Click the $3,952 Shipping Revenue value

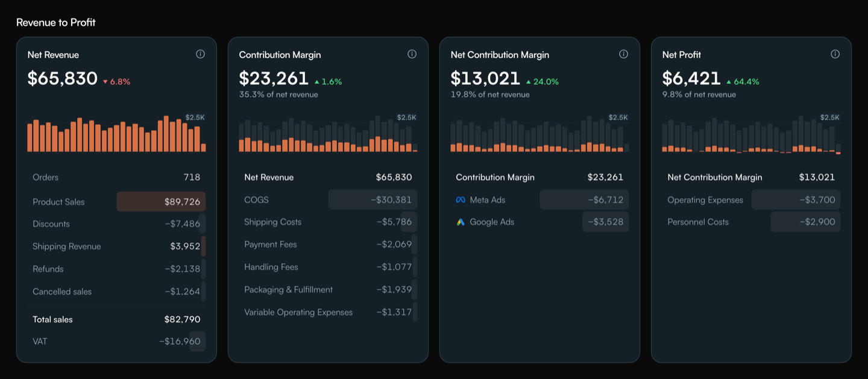click(185, 246)
